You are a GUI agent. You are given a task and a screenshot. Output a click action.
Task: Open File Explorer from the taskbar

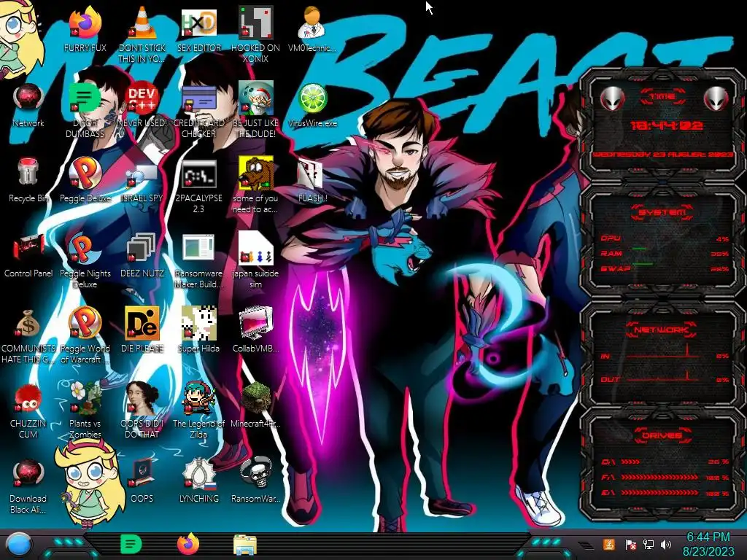[245, 545]
